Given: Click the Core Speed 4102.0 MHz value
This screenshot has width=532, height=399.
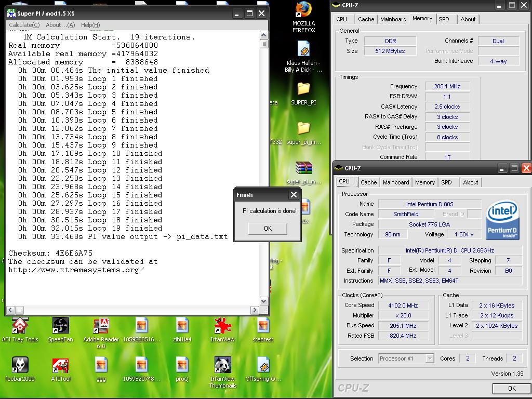Looking at the screenshot, I should coord(403,305).
